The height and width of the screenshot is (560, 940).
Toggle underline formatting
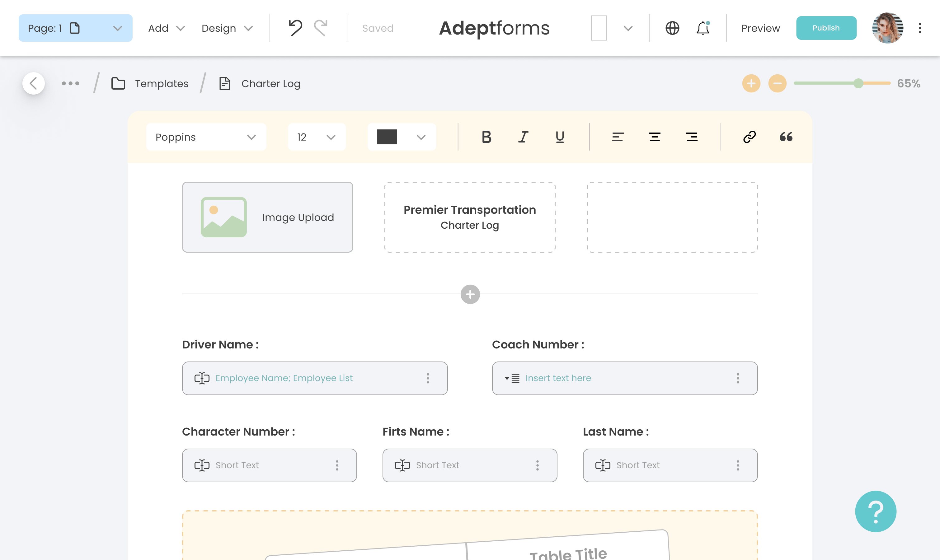click(559, 137)
